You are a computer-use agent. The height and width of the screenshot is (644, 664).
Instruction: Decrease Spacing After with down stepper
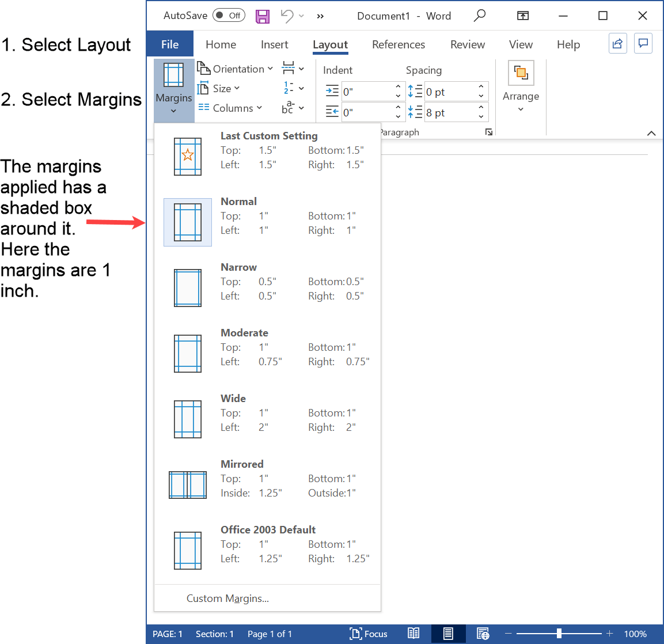coord(481,117)
